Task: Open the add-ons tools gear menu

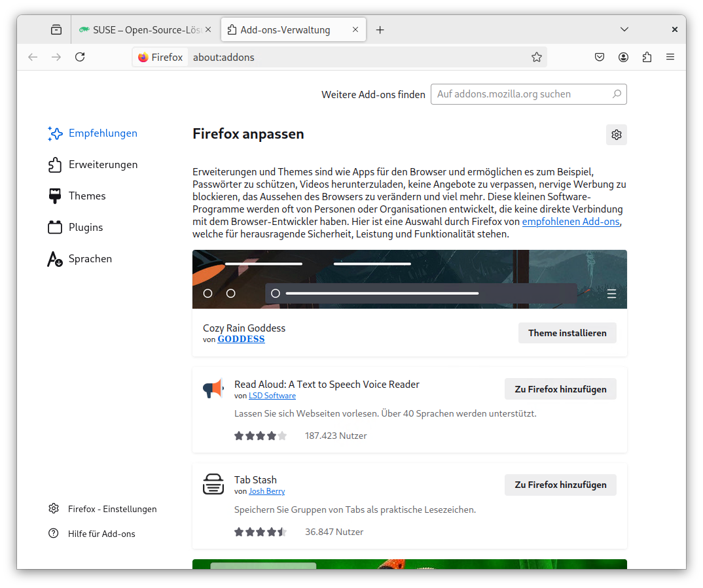Action: tap(616, 135)
